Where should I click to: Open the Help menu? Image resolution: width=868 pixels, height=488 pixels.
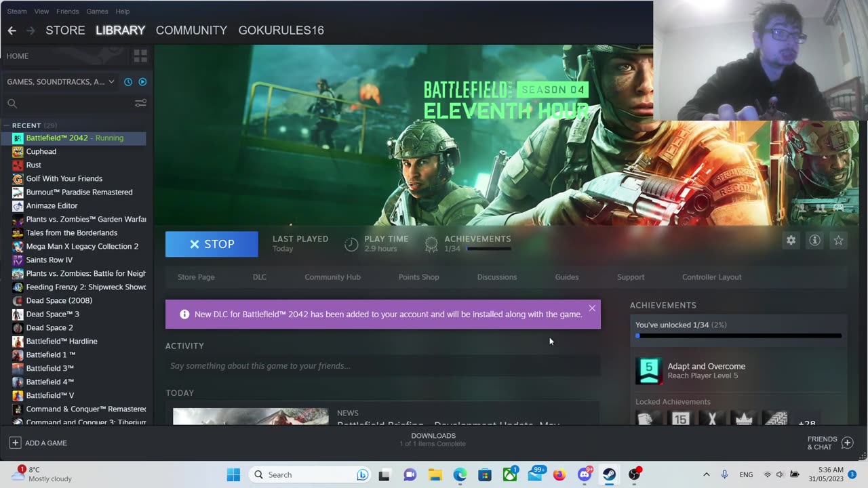[x=123, y=11]
